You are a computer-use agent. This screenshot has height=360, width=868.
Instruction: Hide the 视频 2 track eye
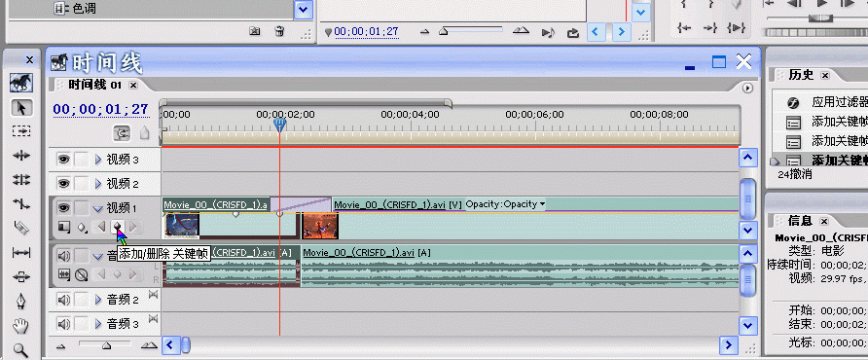click(63, 183)
